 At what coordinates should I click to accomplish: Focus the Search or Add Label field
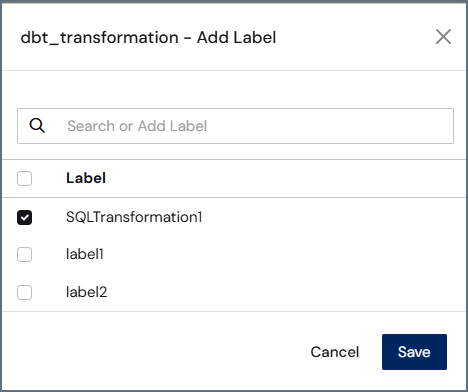(235, 126)
